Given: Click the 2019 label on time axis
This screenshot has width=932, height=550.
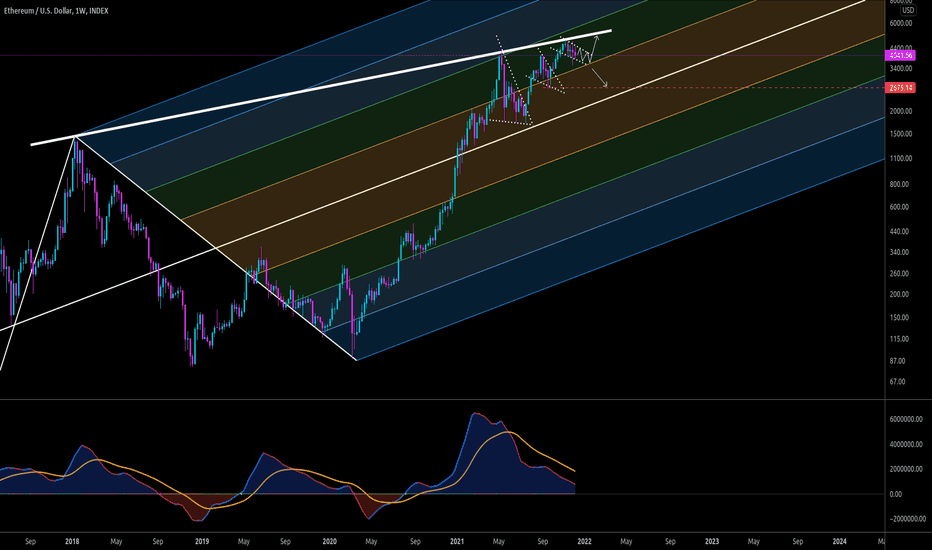Looking at the screenshot, I should [202, 542].
